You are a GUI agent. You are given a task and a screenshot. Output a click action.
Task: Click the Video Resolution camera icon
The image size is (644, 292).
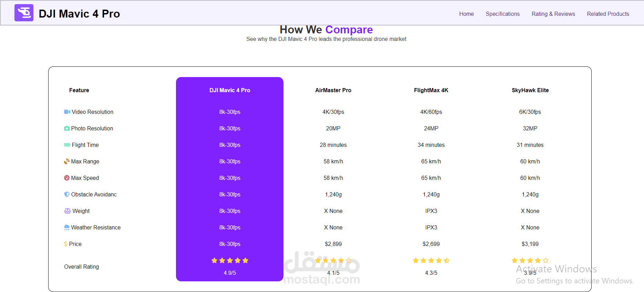[x=67, y=112]
